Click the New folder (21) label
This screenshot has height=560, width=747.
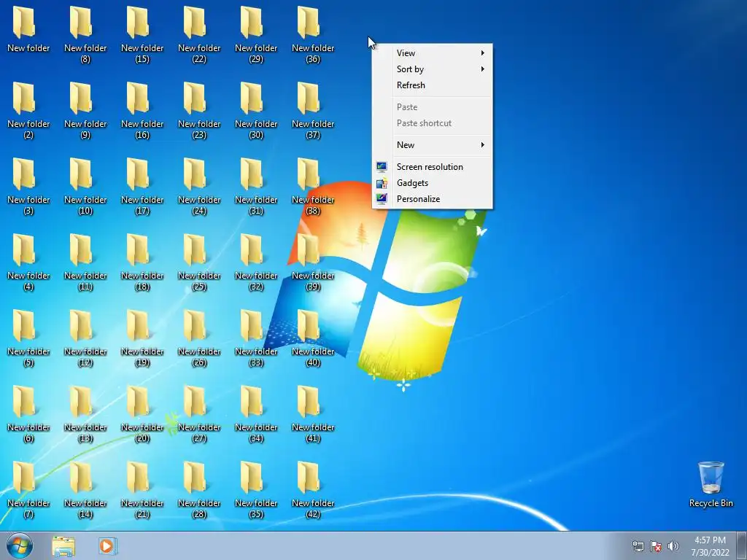[x=142, y=508]
